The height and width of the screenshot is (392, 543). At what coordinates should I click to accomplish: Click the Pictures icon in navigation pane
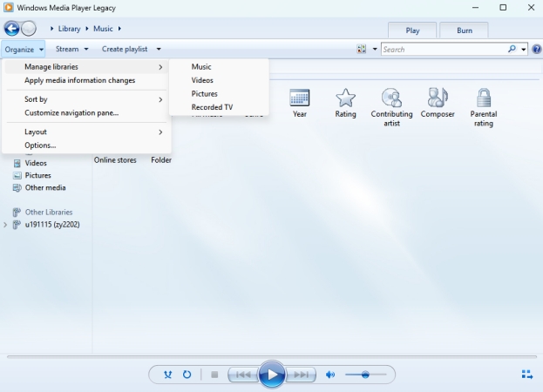pos(17,175)
